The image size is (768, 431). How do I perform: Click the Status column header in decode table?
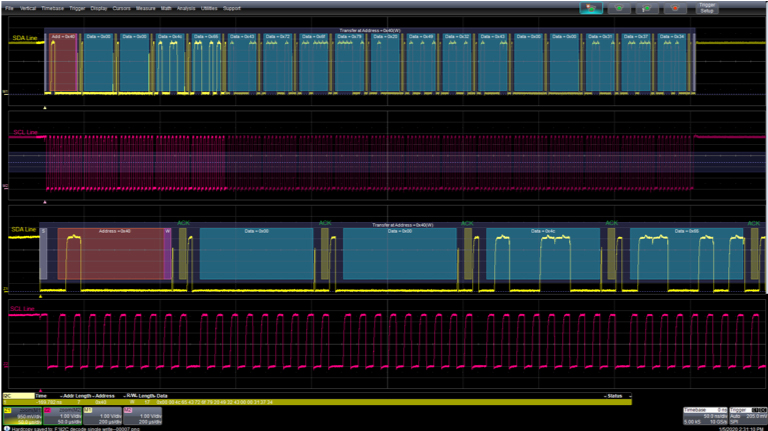click(x=613, y=396)
